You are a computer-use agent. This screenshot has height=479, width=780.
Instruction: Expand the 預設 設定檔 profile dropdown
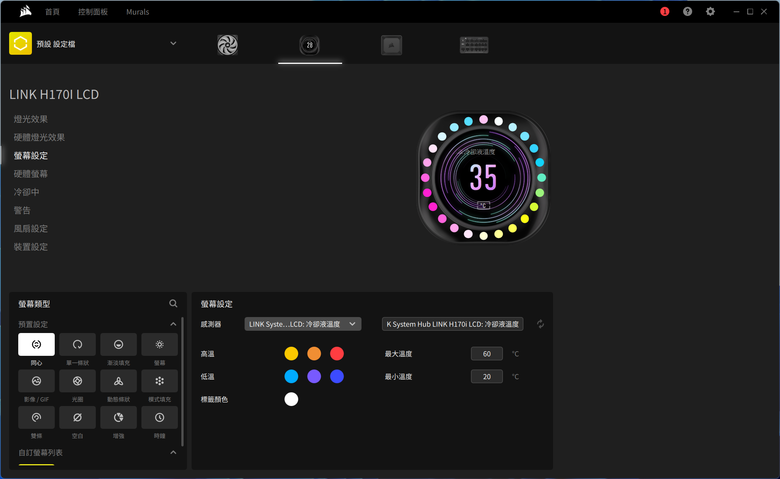click(x=173, y=43)
